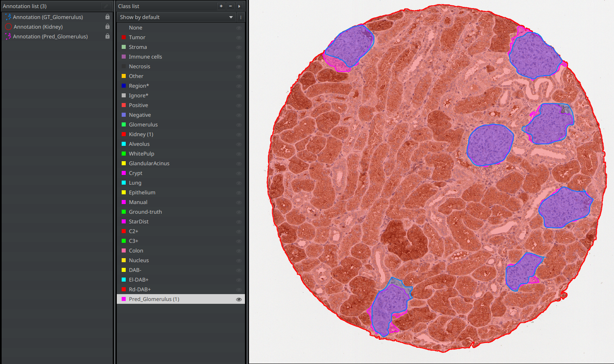
Task: Choose the Stroma class in Class list
Action: click(x=137, y=47)
